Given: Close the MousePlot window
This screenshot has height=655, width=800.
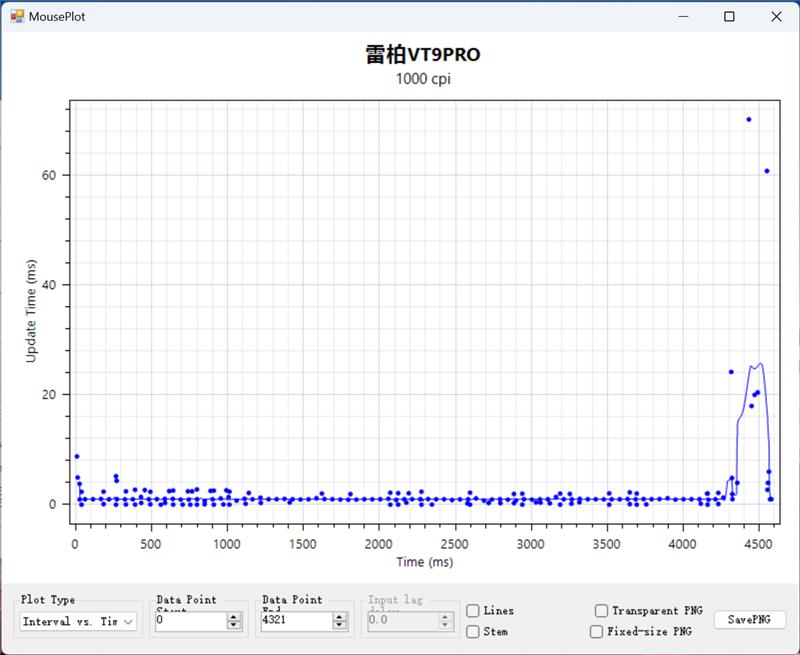Looking at the screenshot, I should point(776,17).
